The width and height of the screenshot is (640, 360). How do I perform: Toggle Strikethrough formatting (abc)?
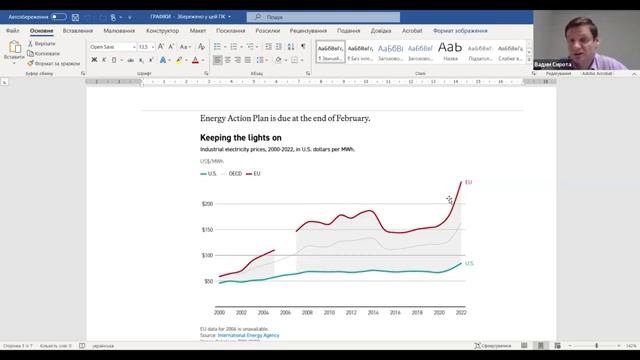tap(131, 60)
